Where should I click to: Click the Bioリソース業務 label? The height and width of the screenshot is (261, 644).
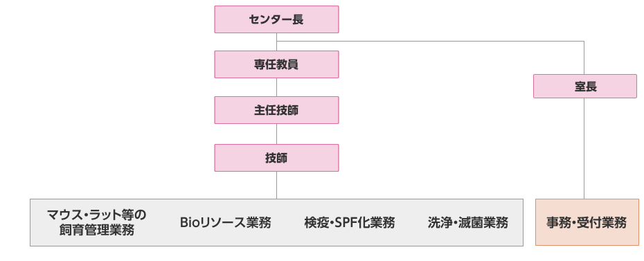(x=226, y=222)
